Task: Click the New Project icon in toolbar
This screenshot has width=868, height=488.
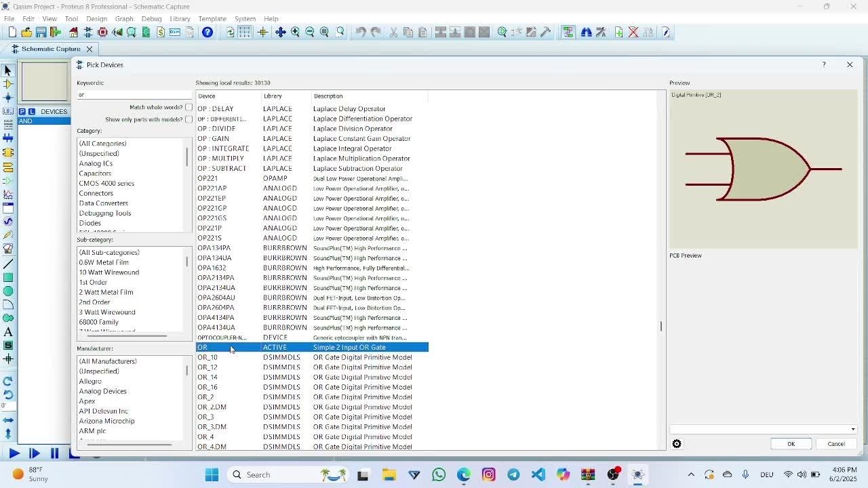Action: coord(12,32)
